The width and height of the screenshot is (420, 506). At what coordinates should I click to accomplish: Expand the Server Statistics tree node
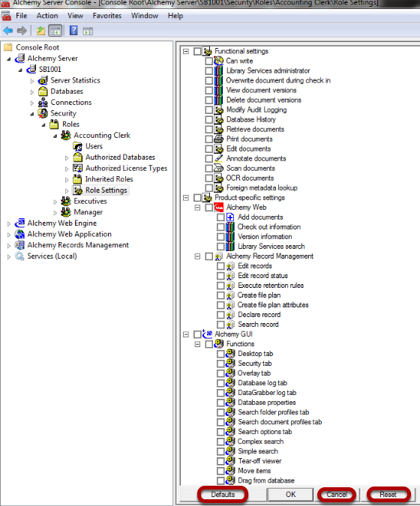pos(32,81)
